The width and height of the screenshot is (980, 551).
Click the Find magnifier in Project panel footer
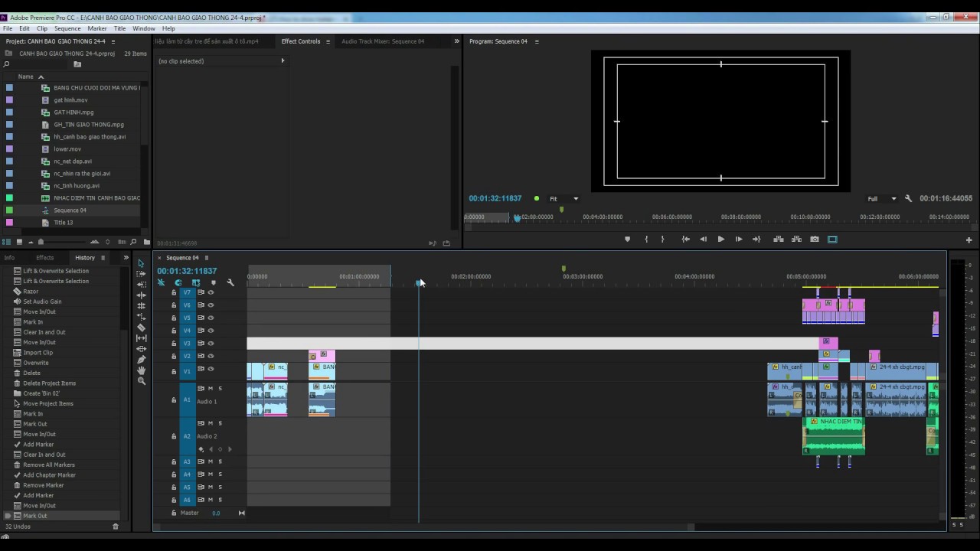click(135, 242)
